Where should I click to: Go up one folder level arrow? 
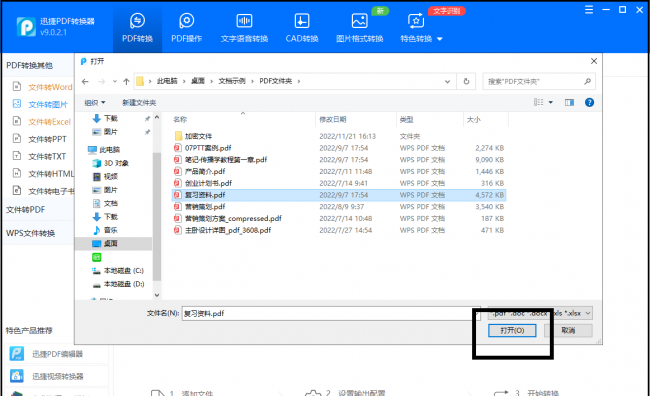(x=126, y=81)
